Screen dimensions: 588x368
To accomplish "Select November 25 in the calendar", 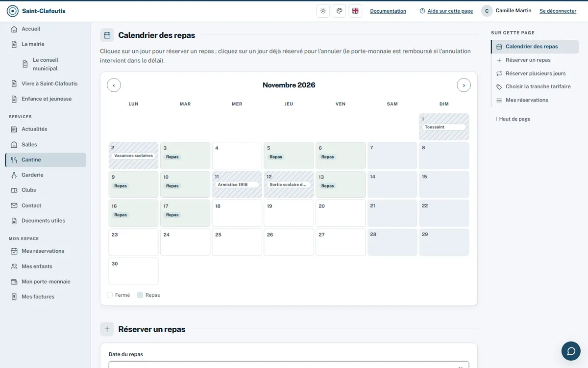I will point(237,242).
